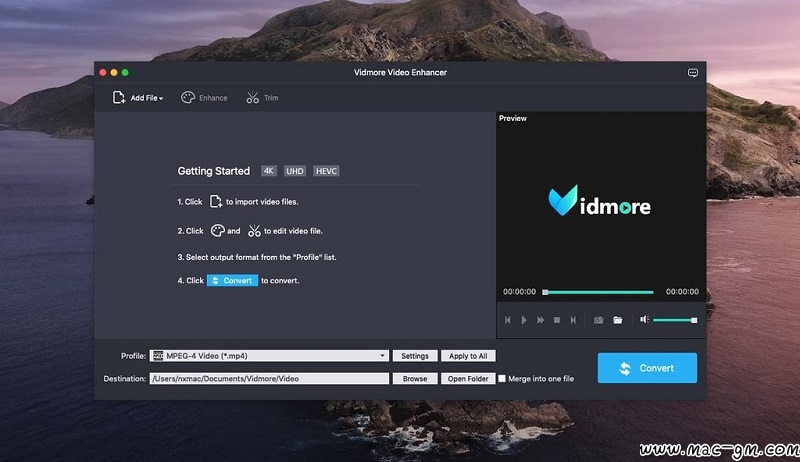800x462 pixels.
Task: Click the Vidmore logo in preview
Action: click(x=599, y=201)
